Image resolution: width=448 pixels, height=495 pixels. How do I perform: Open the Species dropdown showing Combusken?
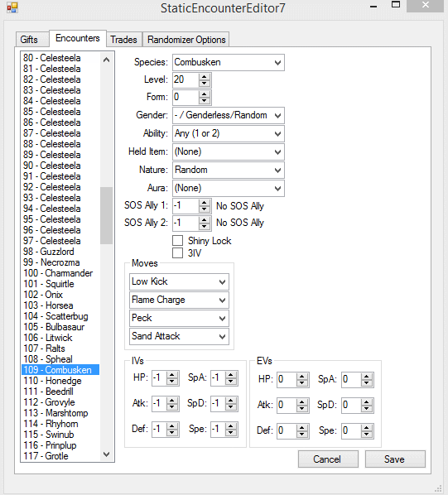tap(229, 63)
